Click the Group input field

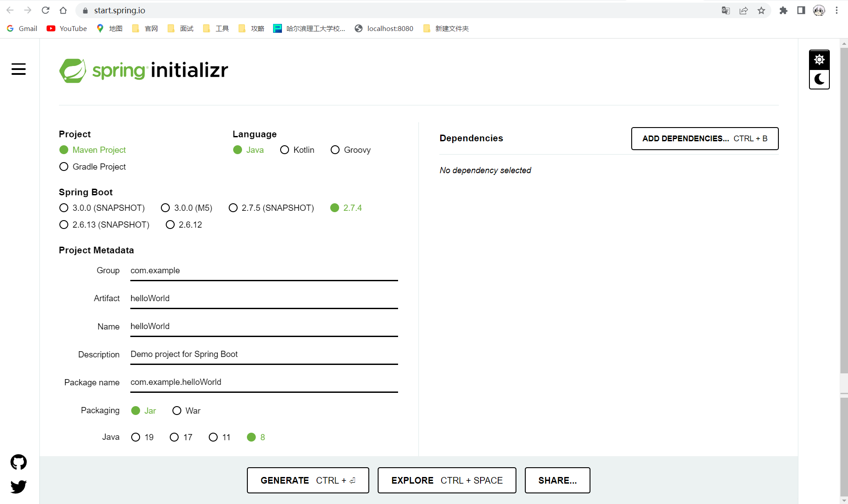tap(264, 271)
